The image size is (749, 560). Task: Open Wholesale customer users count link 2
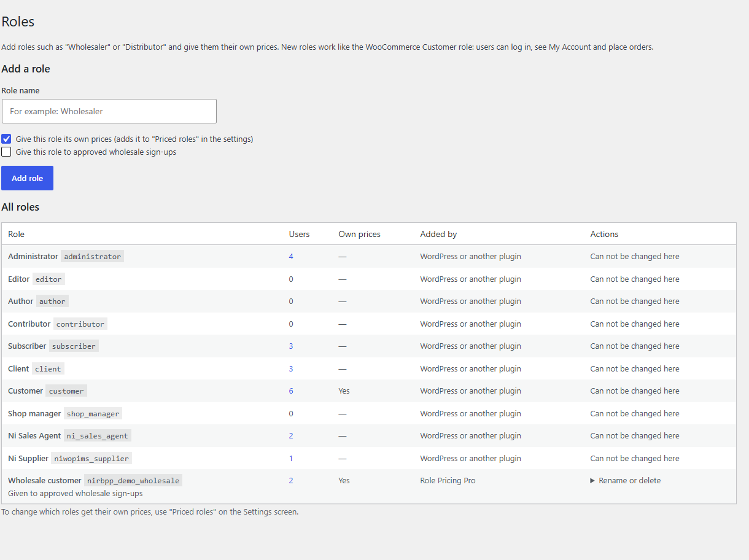(x=291, y=481)
